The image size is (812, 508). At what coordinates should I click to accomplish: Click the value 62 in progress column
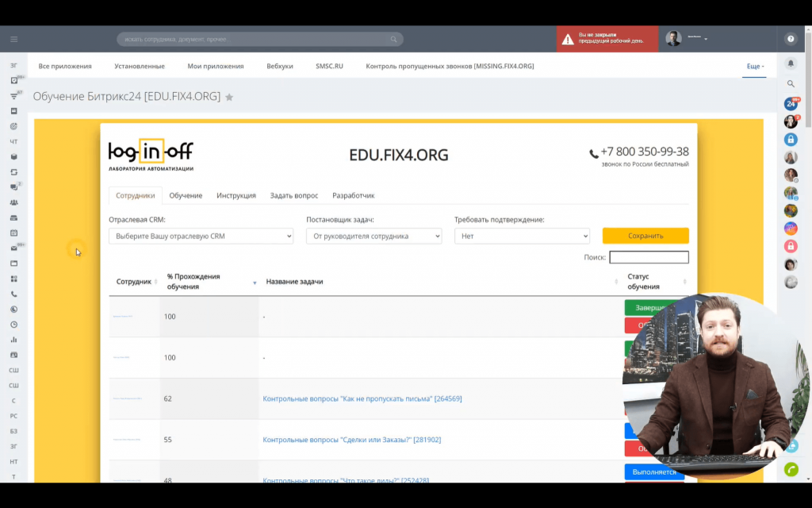point(167,398)
